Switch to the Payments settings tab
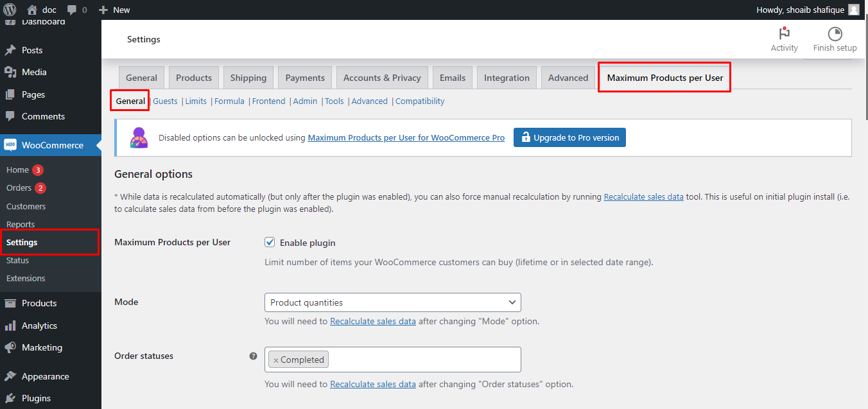 coord(305,78)
